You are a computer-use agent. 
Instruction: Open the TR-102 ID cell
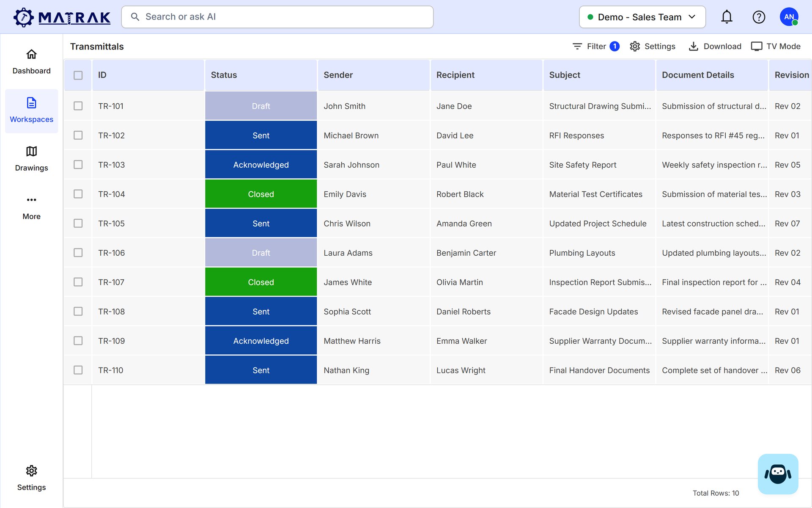pyautogui.click(x=148, y=135)
